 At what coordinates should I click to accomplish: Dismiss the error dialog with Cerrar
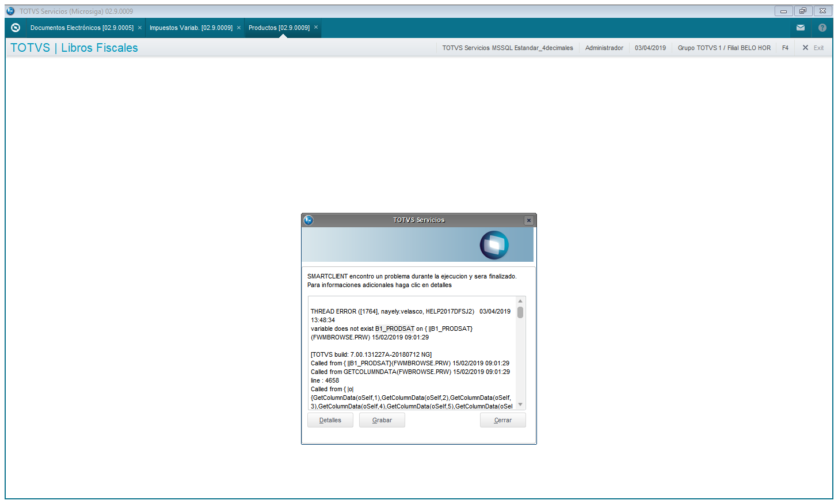click(503, 420)
